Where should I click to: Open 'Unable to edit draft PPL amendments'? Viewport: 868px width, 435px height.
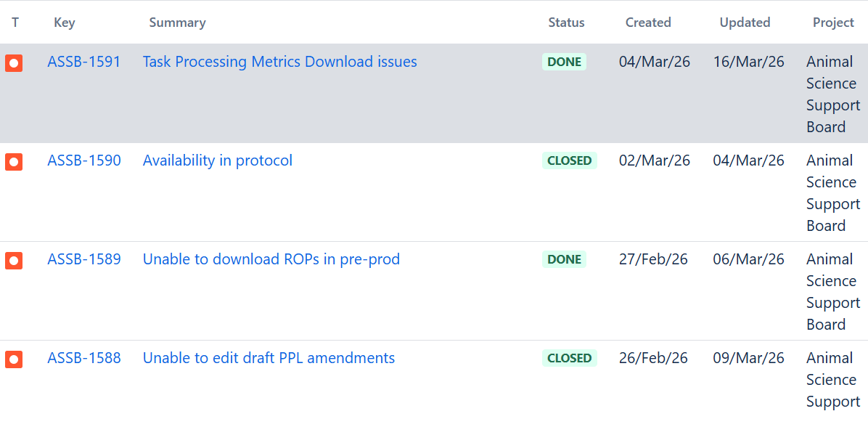pyautogui.click(x=269, y=358)
